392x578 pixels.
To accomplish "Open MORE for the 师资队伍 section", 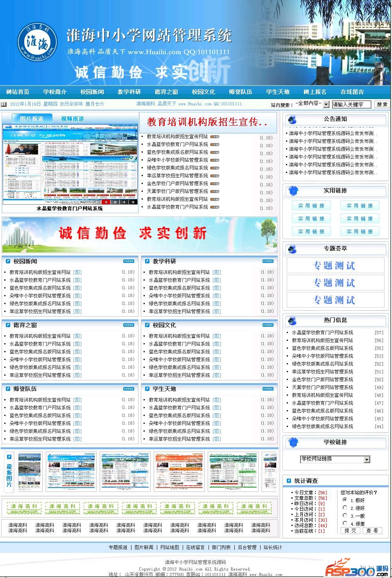I will pos(129,389).
